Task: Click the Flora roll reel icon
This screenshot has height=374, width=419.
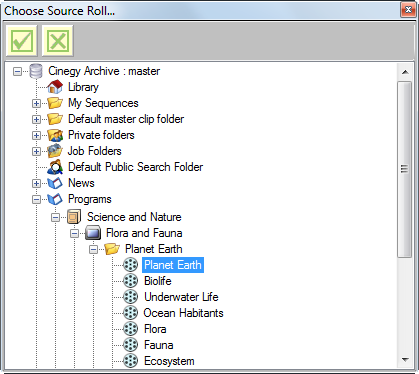Action: pyautogui.click(x=130, y=329)
